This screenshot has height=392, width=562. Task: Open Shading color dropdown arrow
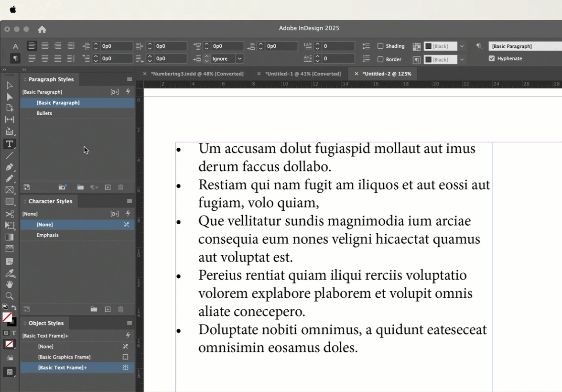(462, 46)
